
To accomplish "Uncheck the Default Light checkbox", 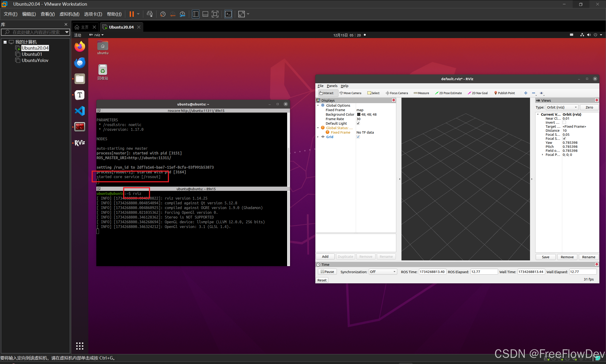I will [x=358, y=123].
